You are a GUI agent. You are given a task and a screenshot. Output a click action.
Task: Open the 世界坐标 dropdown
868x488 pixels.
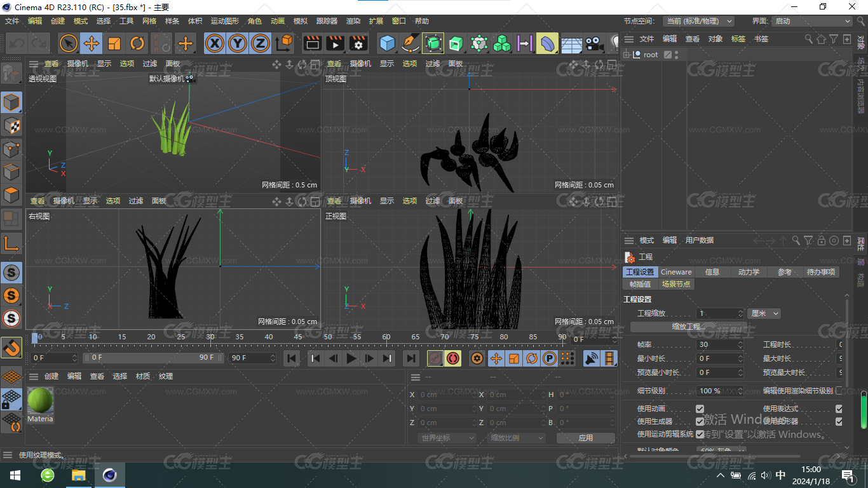pos(447,438)
